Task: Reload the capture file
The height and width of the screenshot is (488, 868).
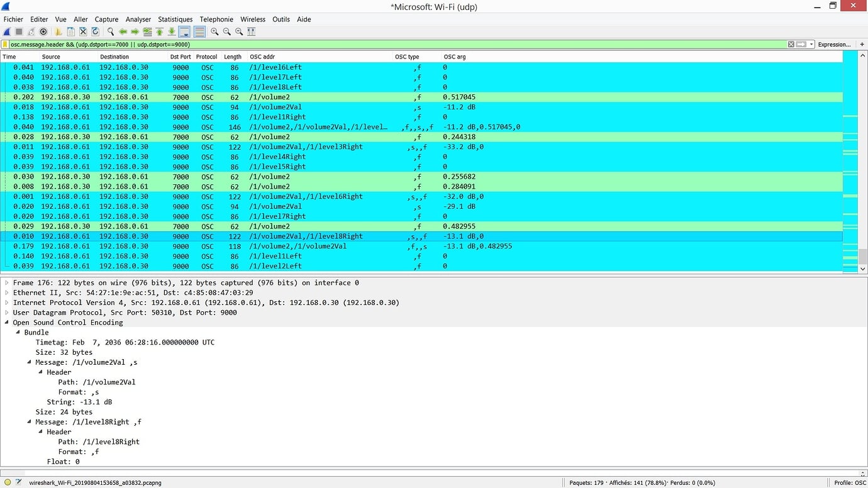Action: tap(95, 31)
